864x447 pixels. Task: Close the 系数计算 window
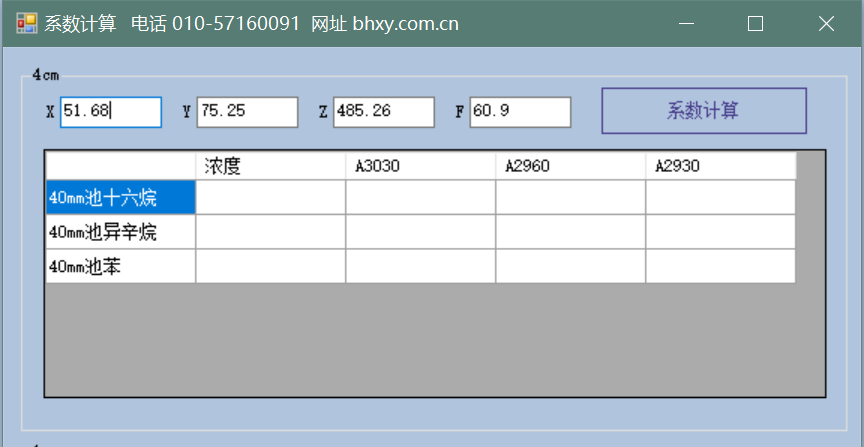point(826,23)
